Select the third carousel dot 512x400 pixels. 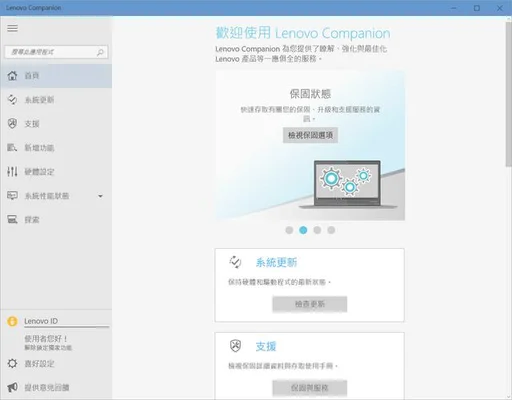(x=317, y=230)
